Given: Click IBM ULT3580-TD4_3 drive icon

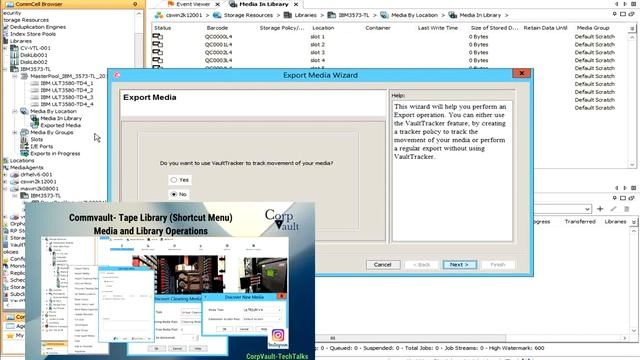Looking at the screenshot, I should [x=35, y=97].
